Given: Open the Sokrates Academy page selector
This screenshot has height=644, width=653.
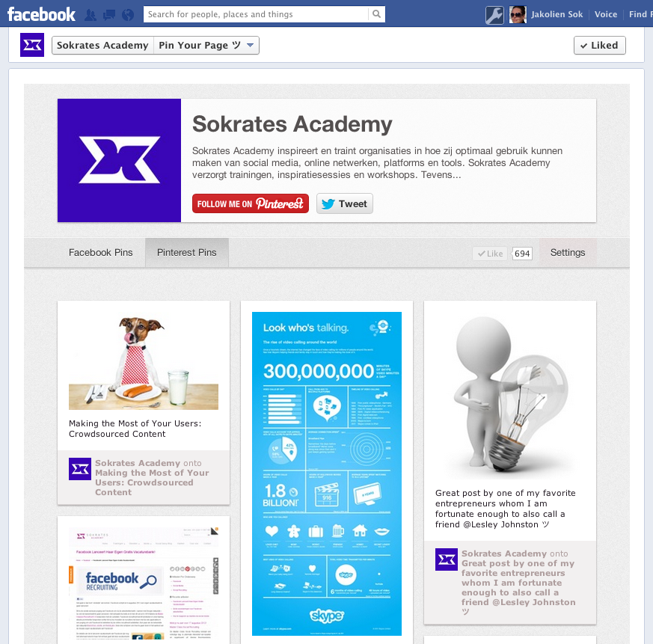Looking at the screenshot, I should tap(102, 46).
